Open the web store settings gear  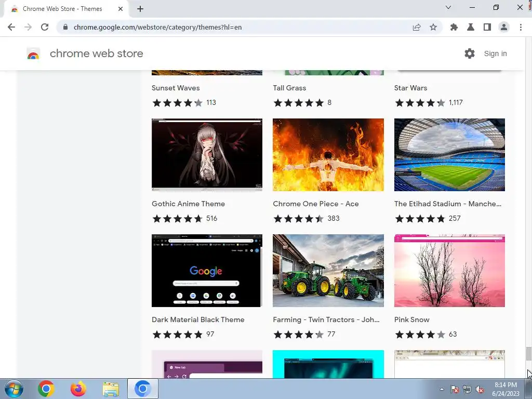[x=470, y=54]
